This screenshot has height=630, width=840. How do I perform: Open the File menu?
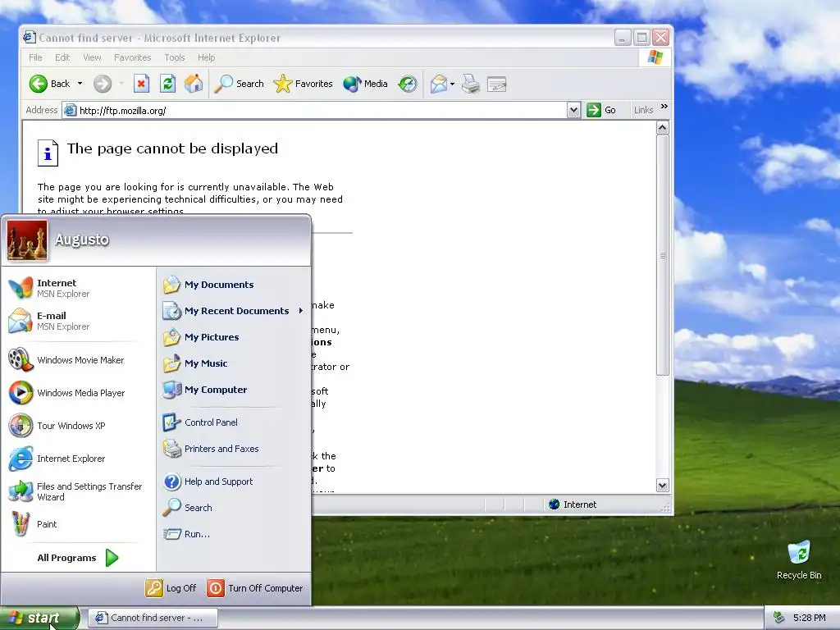tap(35, 57)
